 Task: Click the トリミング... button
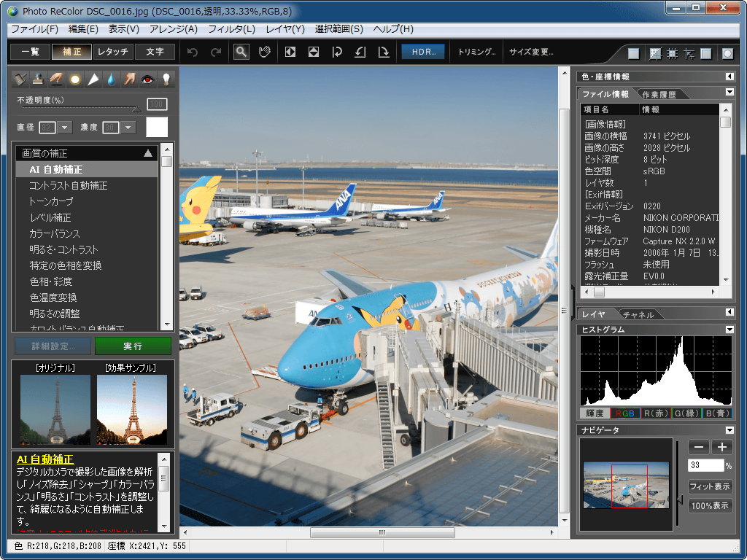point(476,52)
